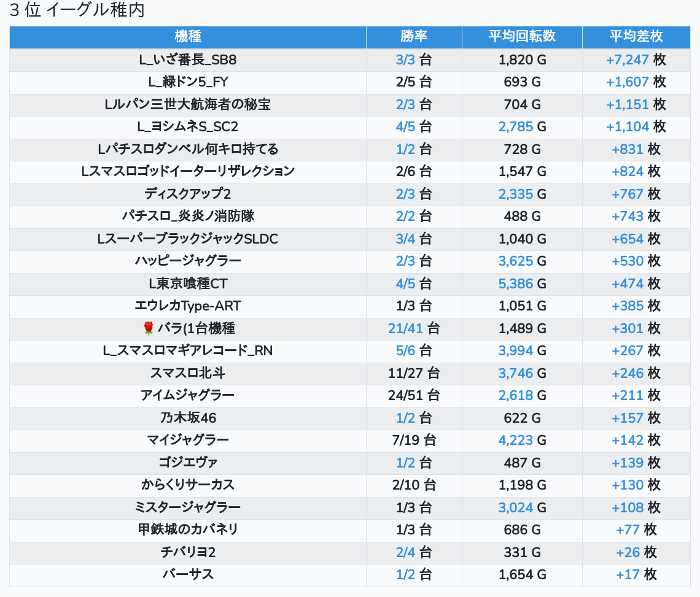700x597 pixels.
Task: Select machine name L_緑ドン5_FY
Action: tap(188, 82)
